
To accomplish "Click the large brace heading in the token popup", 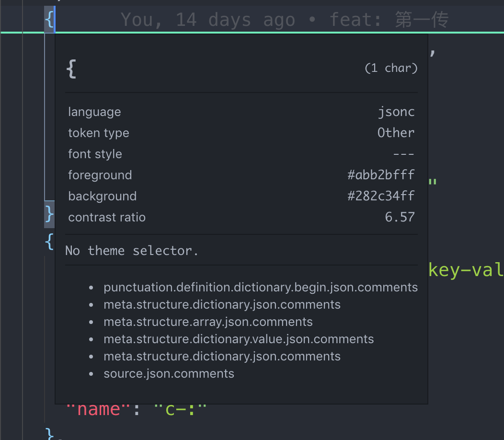I will click(x=71, y=70).
